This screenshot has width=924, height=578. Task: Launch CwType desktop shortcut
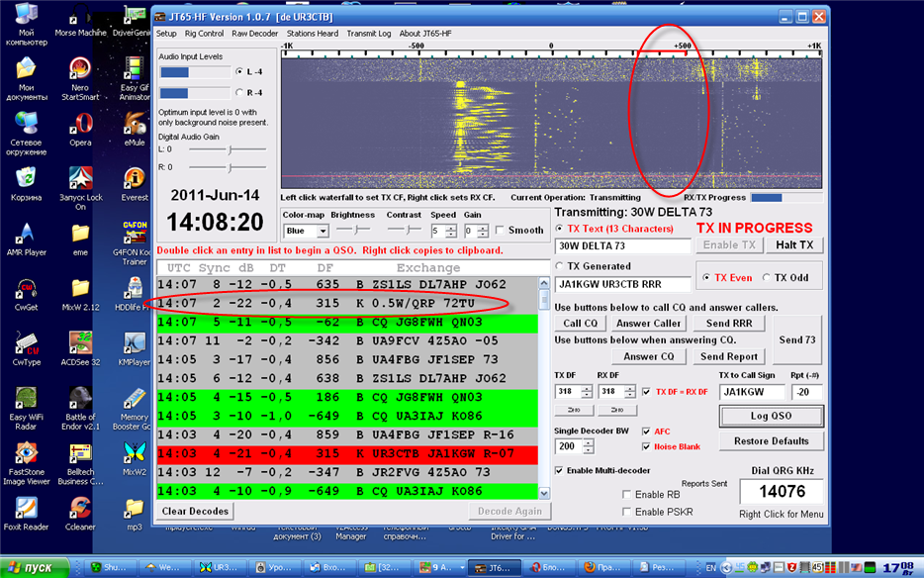[x=26, y=348]
